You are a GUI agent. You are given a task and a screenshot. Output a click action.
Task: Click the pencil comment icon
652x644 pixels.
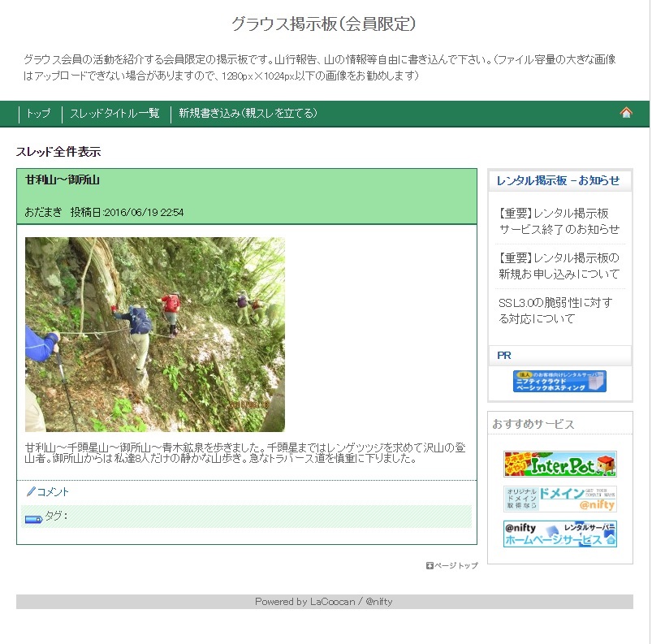coord(31,492)
